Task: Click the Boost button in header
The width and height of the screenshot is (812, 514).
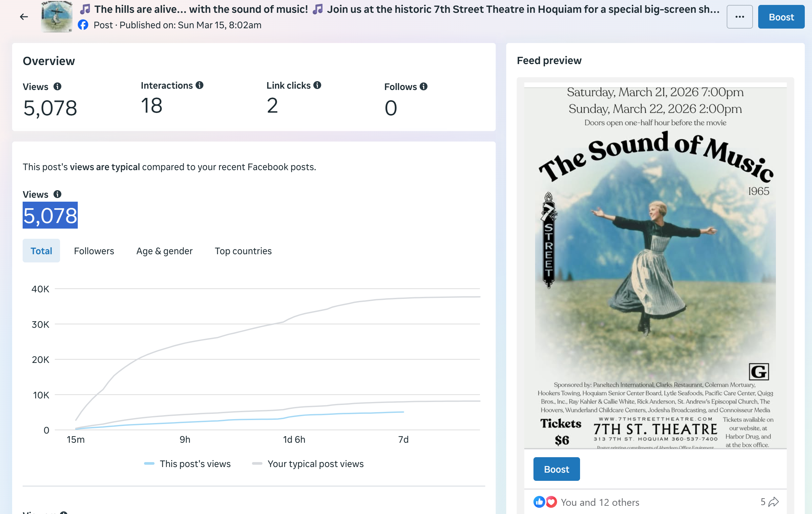Action: click(x=781, y=17)
